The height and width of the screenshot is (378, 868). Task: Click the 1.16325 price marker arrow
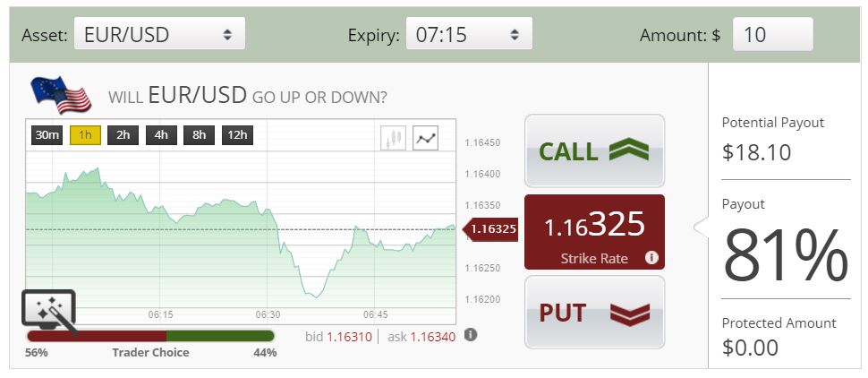[489, 229]
